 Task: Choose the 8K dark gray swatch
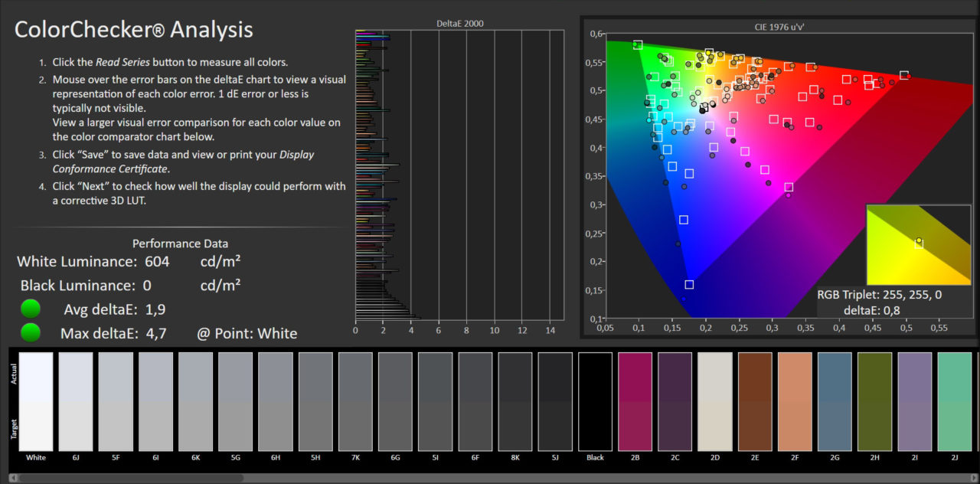click(515, 401)
